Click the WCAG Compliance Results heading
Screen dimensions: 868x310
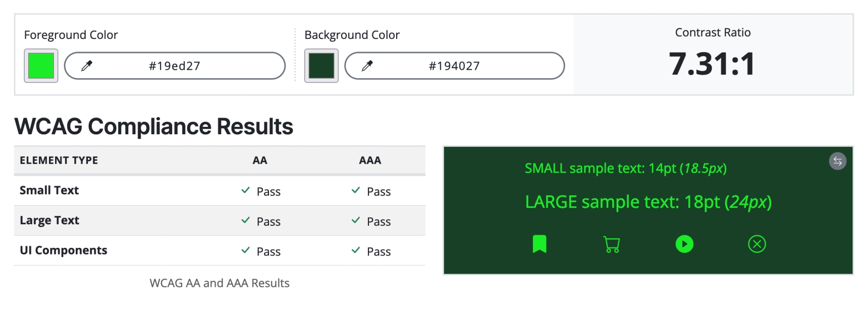tap(153, 126)
